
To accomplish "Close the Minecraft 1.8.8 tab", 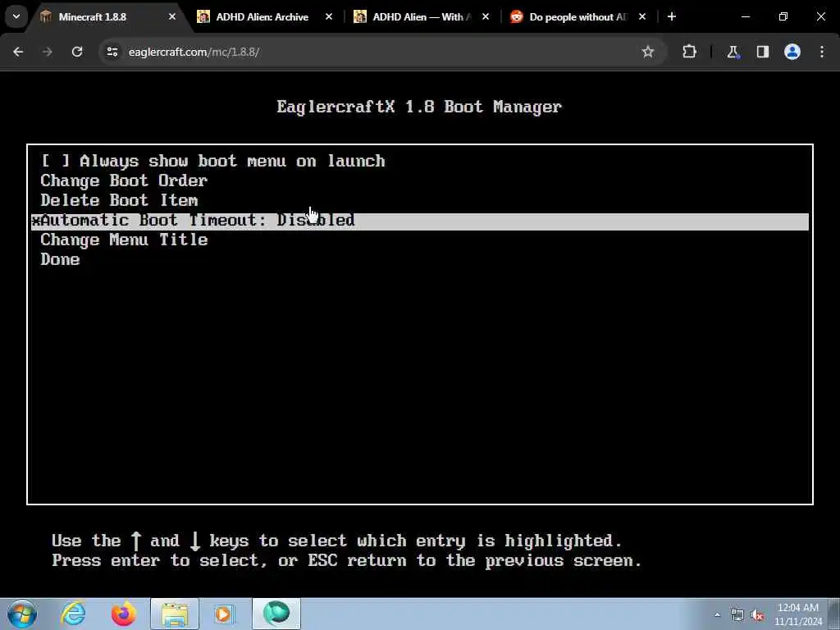I will point(172,16).
